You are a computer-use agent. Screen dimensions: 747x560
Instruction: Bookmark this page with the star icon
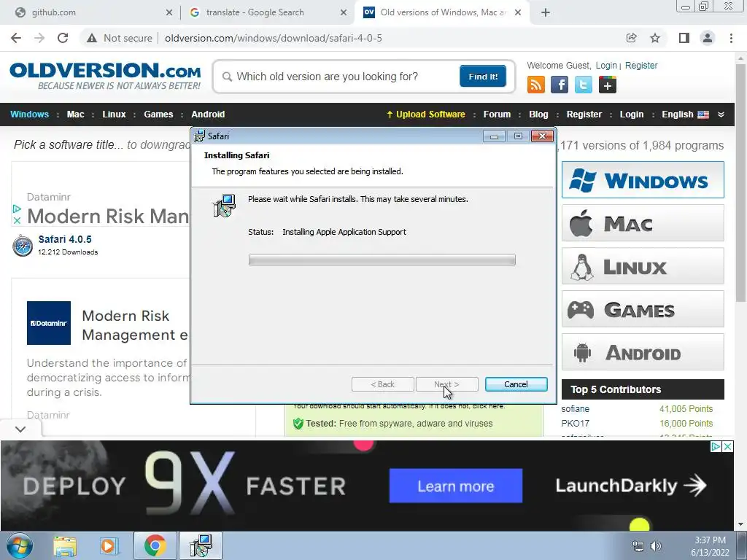[655, 38]
